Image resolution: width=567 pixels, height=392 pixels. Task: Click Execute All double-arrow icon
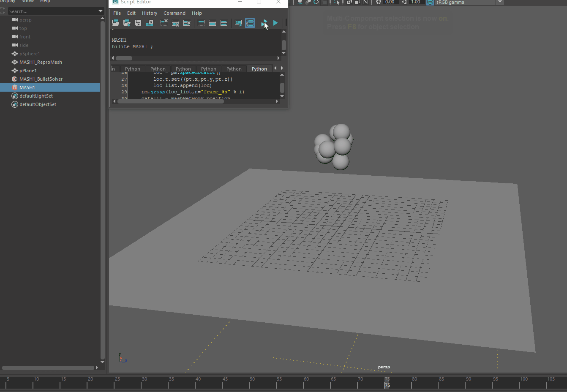[264, 23]
